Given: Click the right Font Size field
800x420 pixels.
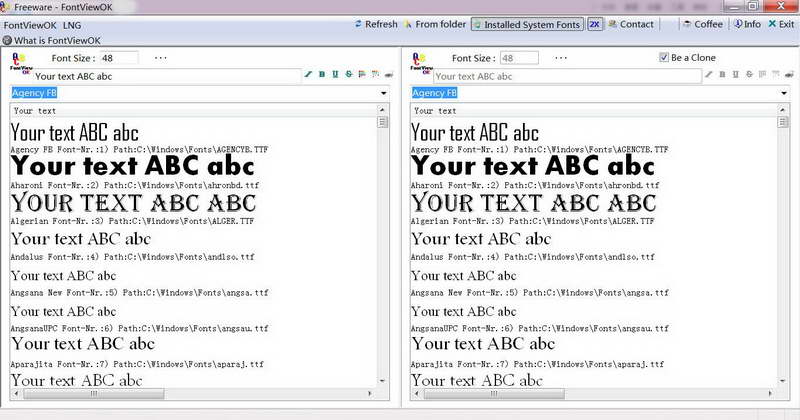Looking at the screenshot, I should [x=519, y=58].
